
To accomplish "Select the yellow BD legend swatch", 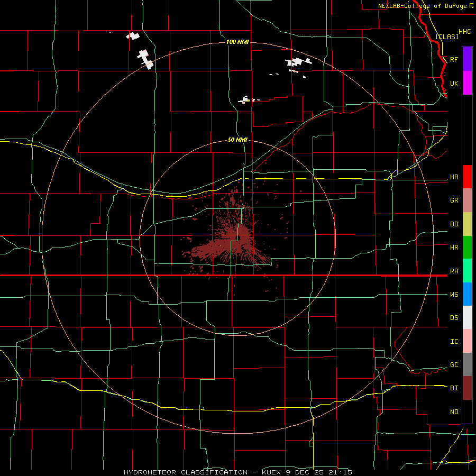I will coord(467,224).
